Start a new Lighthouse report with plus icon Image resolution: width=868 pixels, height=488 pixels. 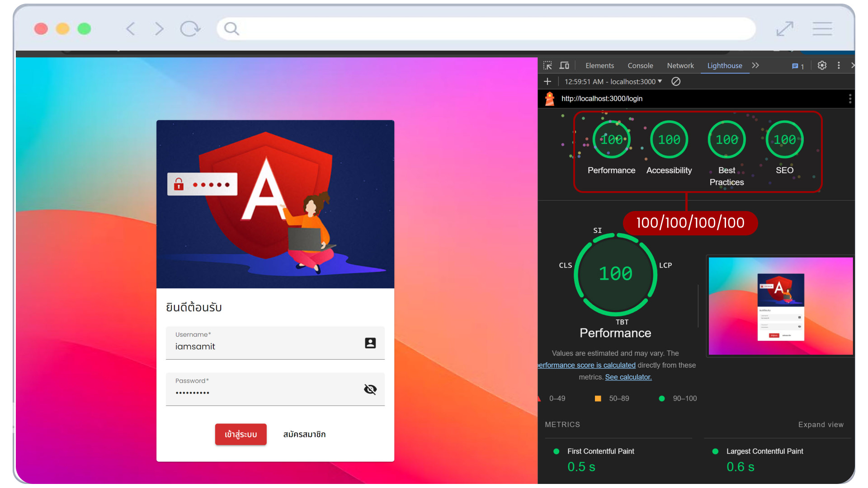547,81
